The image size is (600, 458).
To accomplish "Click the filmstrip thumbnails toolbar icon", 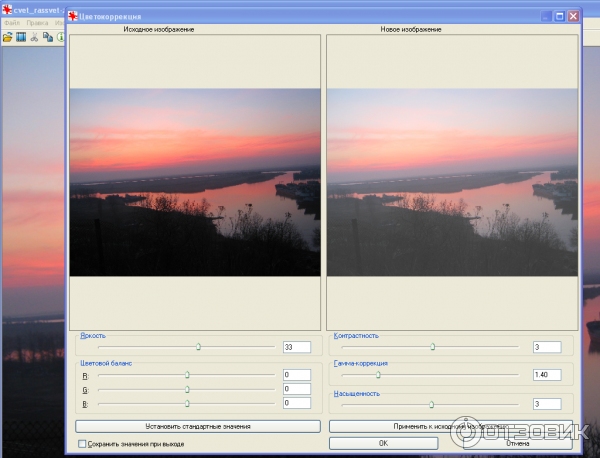I will pyautogui.click(x=20, y=37).
